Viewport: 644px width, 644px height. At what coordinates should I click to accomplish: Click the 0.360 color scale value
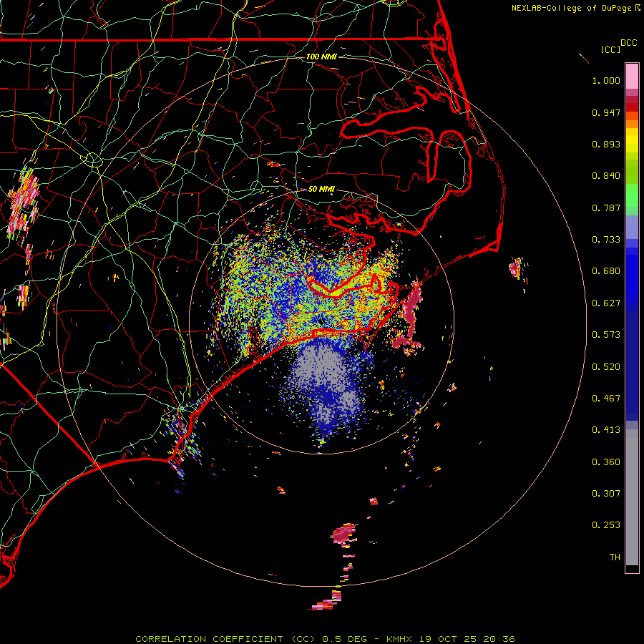coord(606,462)
